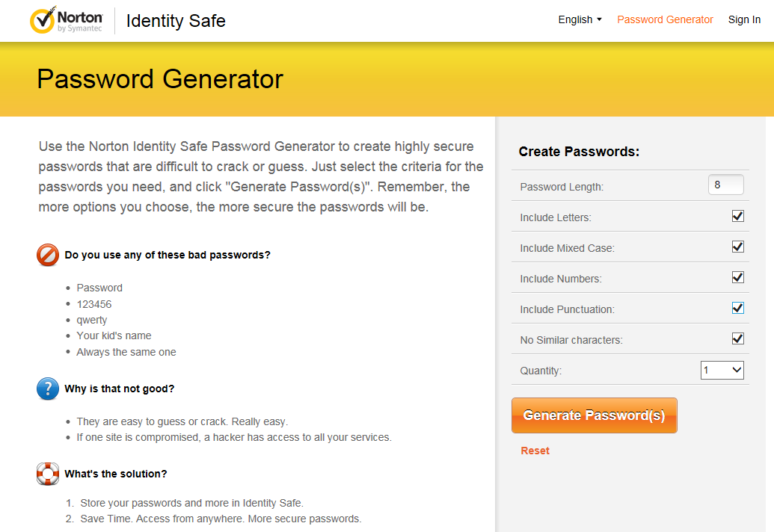Click the blue question mark icon

click(48, 389)
